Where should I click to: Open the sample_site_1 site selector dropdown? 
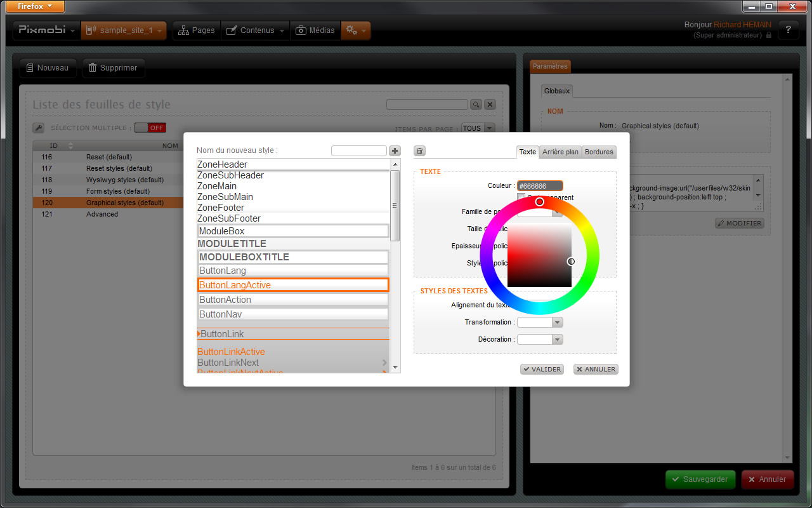(x=124, y=30)
